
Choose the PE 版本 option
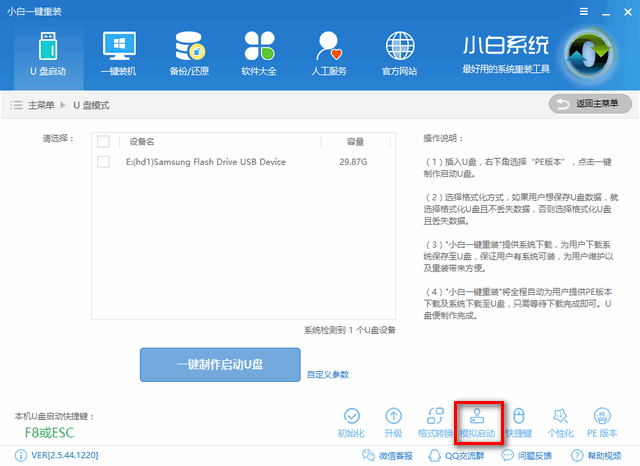tap(602, 423)
